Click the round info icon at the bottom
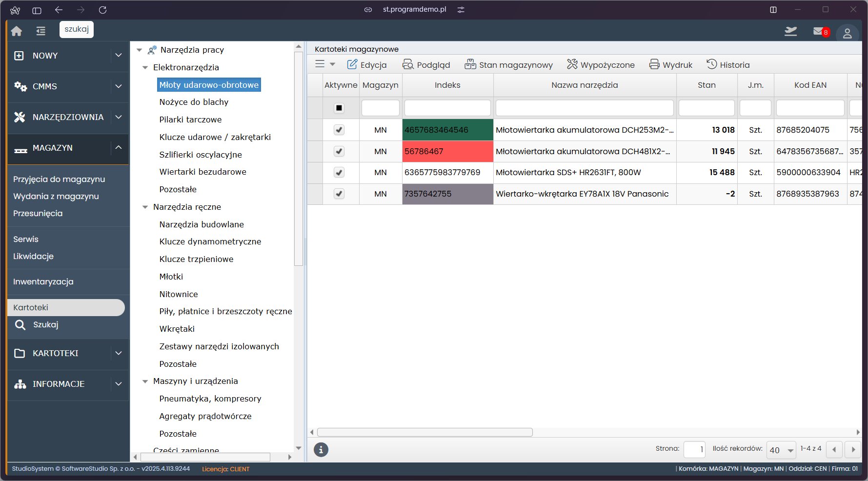 pyautogui.click(x=321, y=450)
